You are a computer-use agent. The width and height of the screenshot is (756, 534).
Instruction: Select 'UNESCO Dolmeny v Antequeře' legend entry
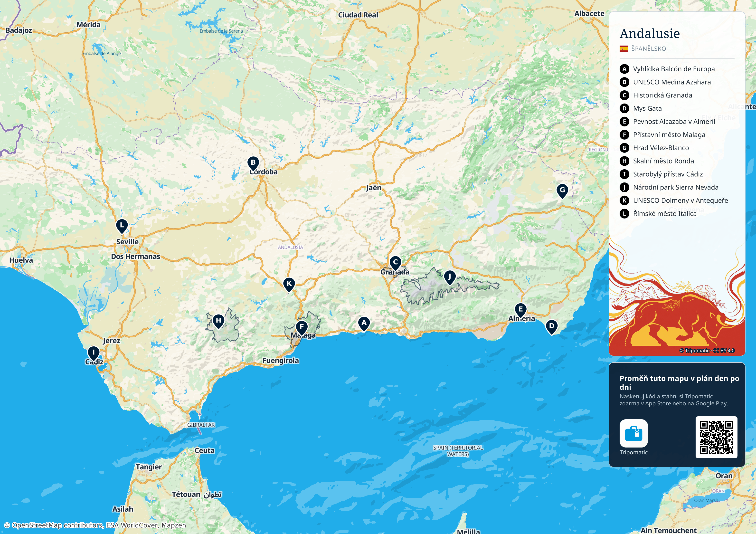(x=680, y=201)
